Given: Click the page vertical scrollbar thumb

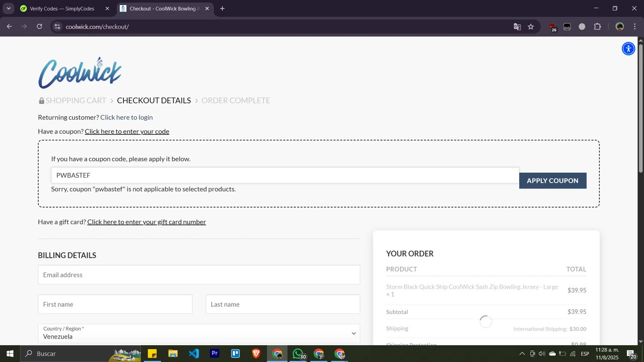Looking at the screenshot, I should tap(641, 108).
